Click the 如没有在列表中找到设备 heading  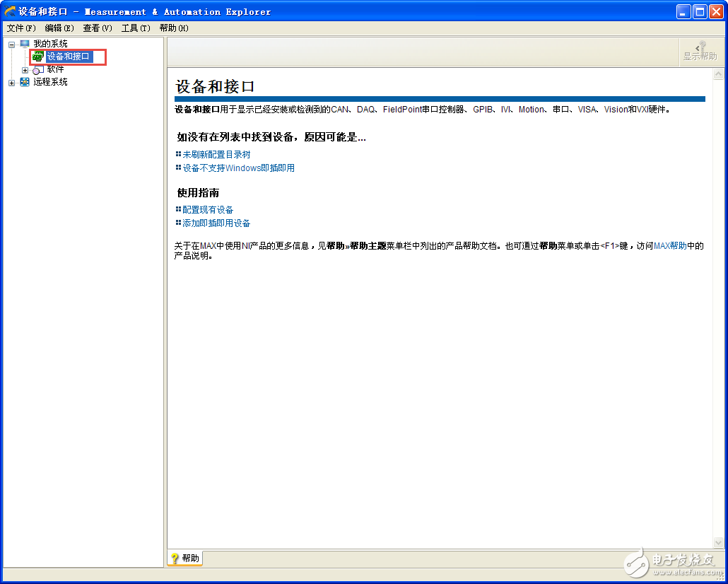click(x=271, y=137)
